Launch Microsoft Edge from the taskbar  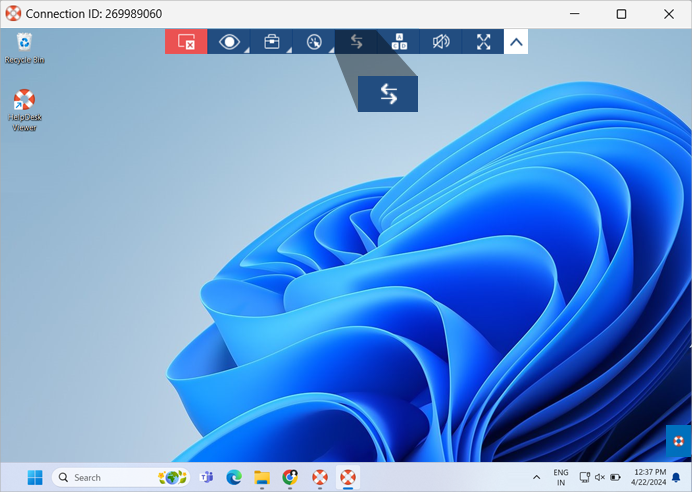click(x=235, y=477)
